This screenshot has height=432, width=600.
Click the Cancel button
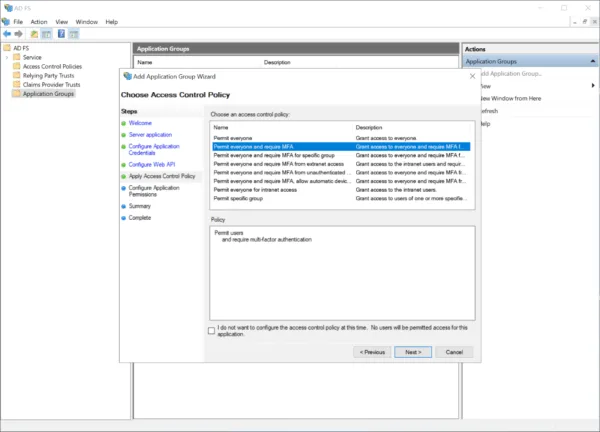pyautogui.click(x=454, y=352)
